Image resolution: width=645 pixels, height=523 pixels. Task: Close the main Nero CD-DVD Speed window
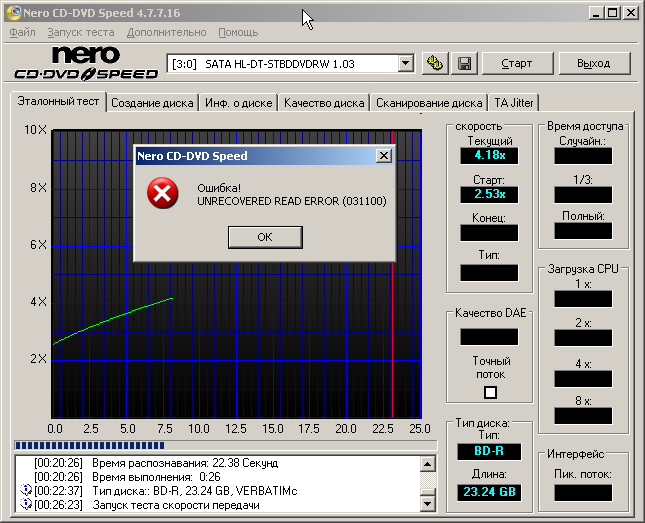631,13
